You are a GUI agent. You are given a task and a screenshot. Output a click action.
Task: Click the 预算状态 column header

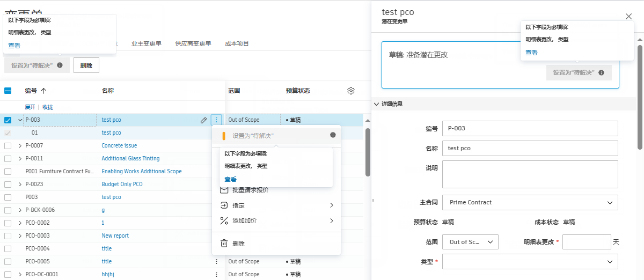pos(298,91)
